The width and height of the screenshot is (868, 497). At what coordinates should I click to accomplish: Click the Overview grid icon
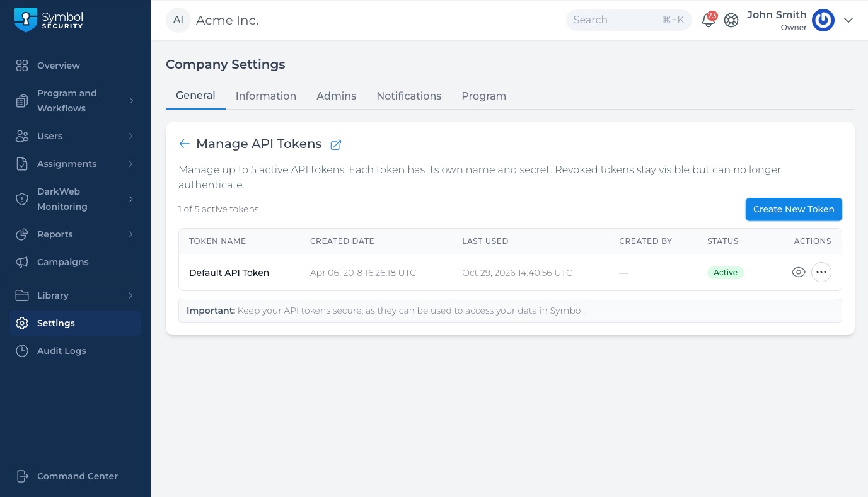point(22,66)
